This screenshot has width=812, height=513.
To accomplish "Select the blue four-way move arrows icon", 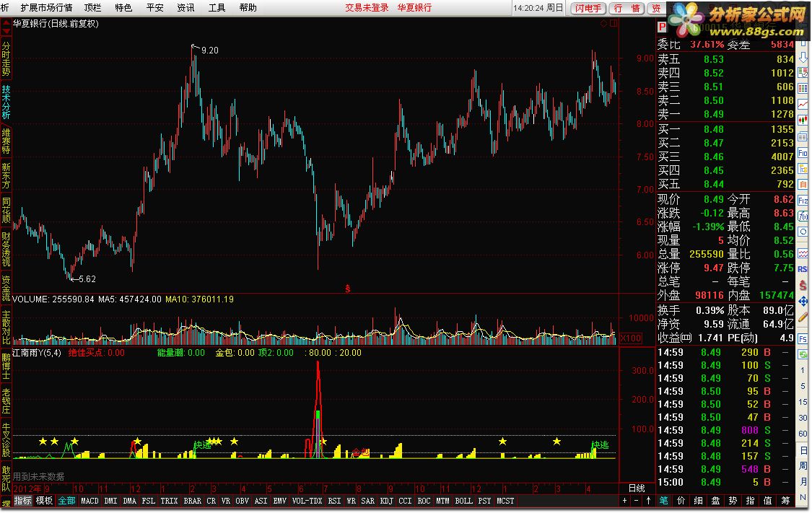I will [x=803, y=301].
